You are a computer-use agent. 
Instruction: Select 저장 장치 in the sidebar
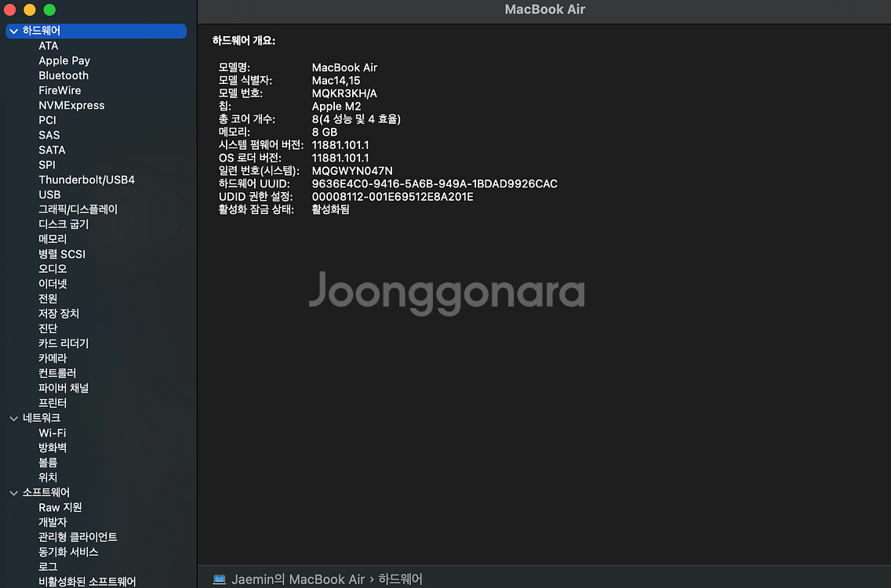click(x=59, y=314)
